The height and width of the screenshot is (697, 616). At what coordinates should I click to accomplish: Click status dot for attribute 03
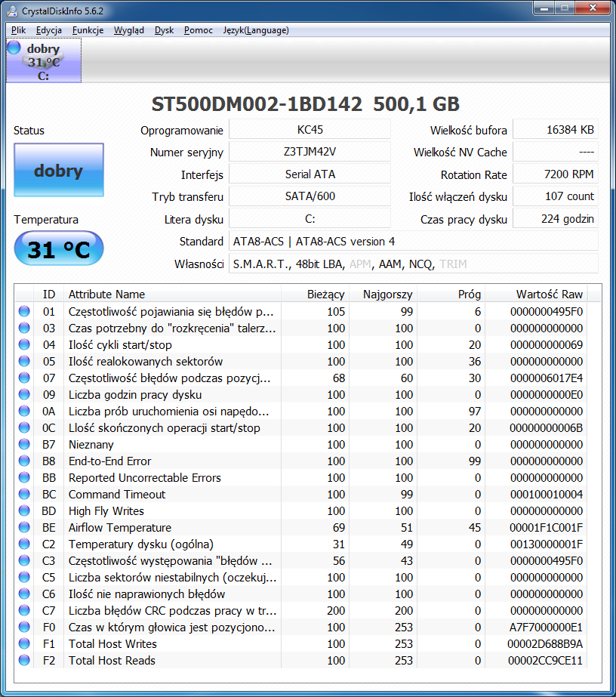tap(24, 328)
